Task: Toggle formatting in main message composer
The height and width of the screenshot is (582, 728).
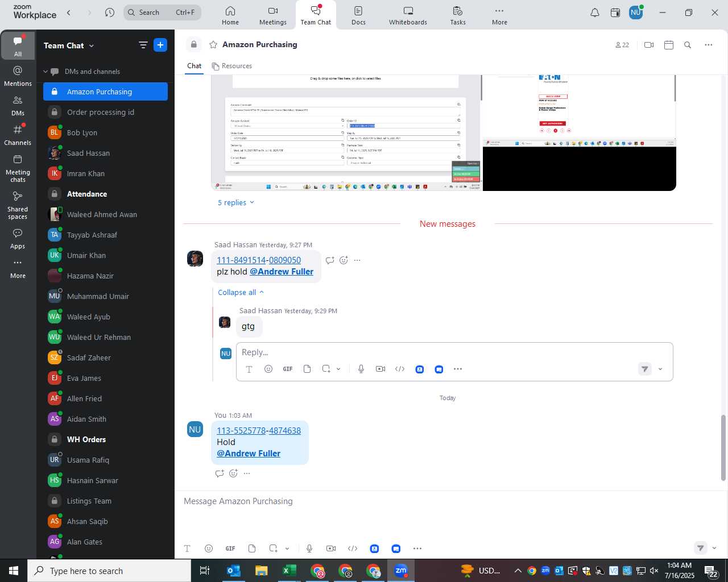Action: tap(187, 548)
